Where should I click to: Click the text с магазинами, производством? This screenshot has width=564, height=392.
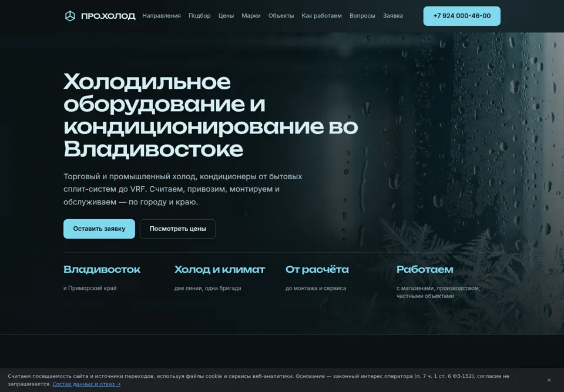(x=438, y=292)
